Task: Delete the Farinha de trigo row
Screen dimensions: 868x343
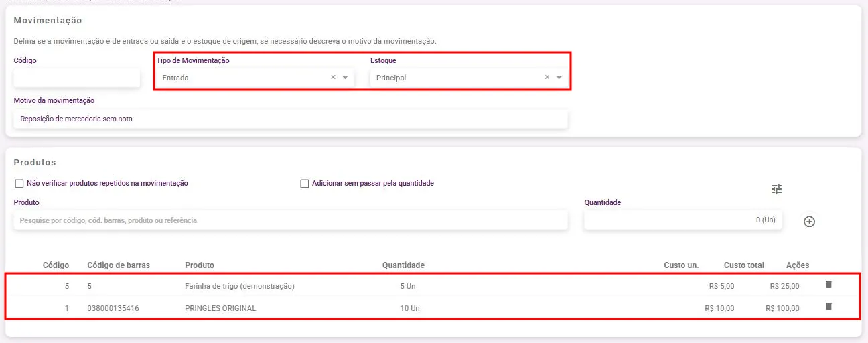Action: pyautogui.click(x=828, y=285)
